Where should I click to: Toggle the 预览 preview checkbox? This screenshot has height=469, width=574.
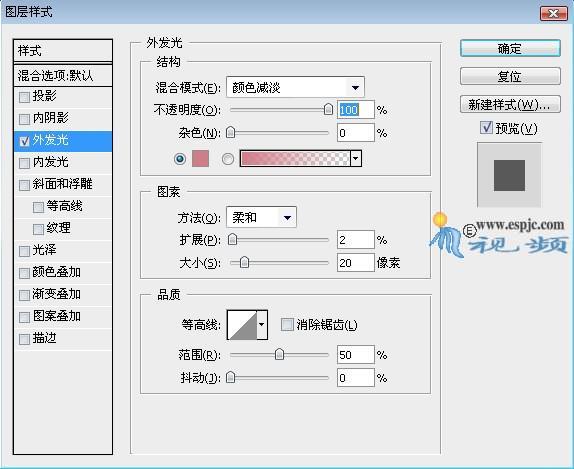[x=486, y=128]
